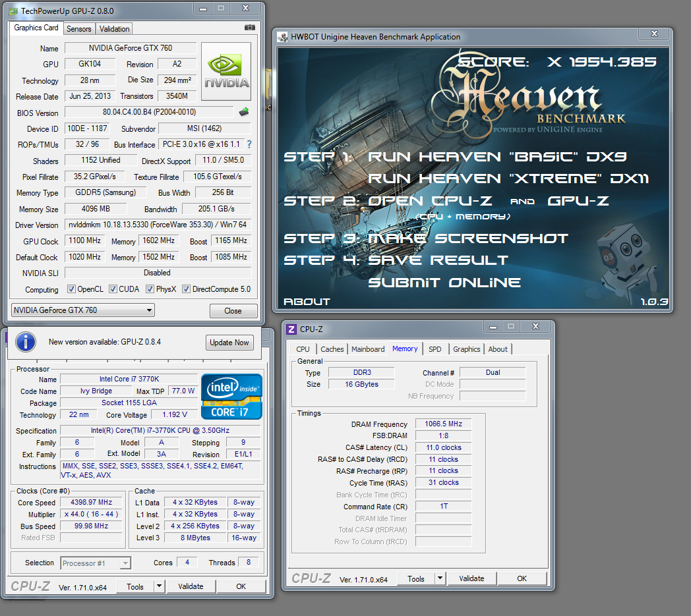Click the GPU Name field NVIDIA GeForce GTX 760
The height and width of the screenshot is (616, 691).
click(131, 48)
